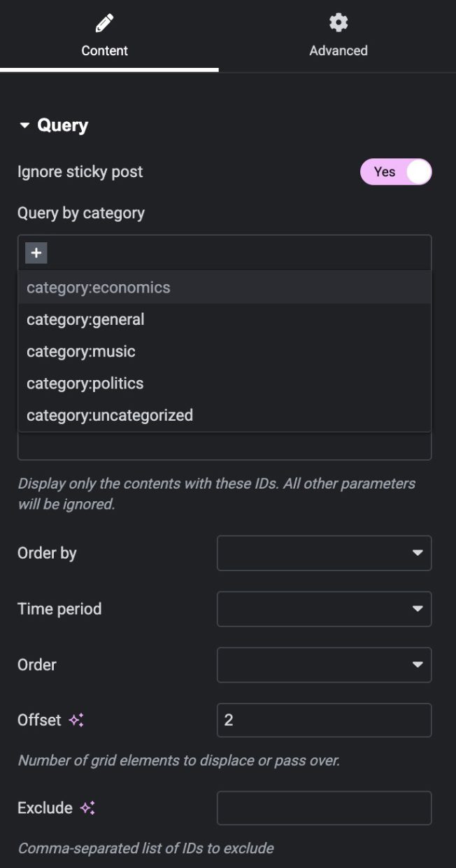Click the Content pencil icon
Image resolution: width=456 pixels, height=868 pixels.
tap(104, 23)
